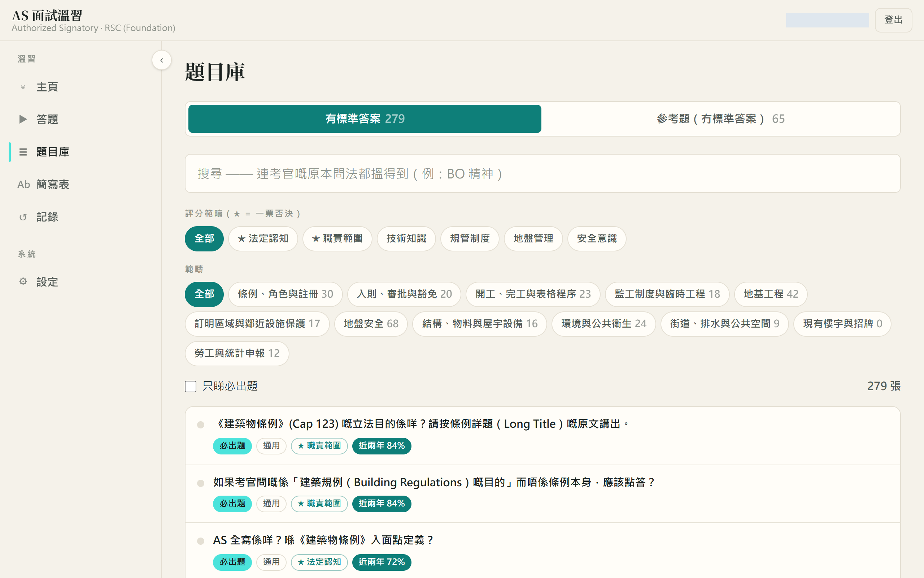This screenshot has width=924, height=578.
Task: Filter by 勞工與統計申報 12
Action: 237,353
